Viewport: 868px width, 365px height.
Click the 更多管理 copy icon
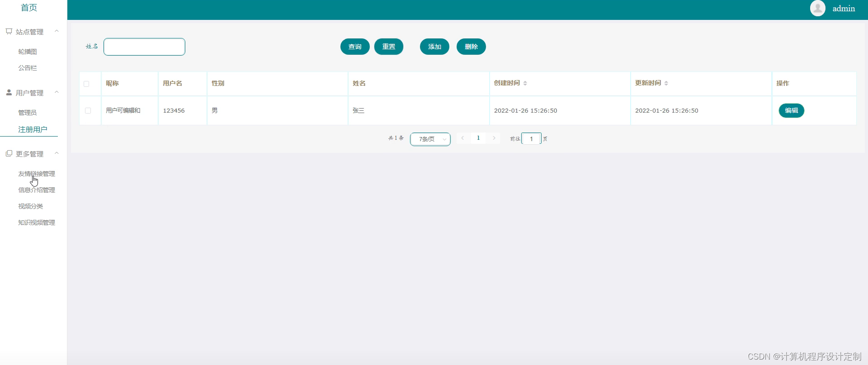9,153
